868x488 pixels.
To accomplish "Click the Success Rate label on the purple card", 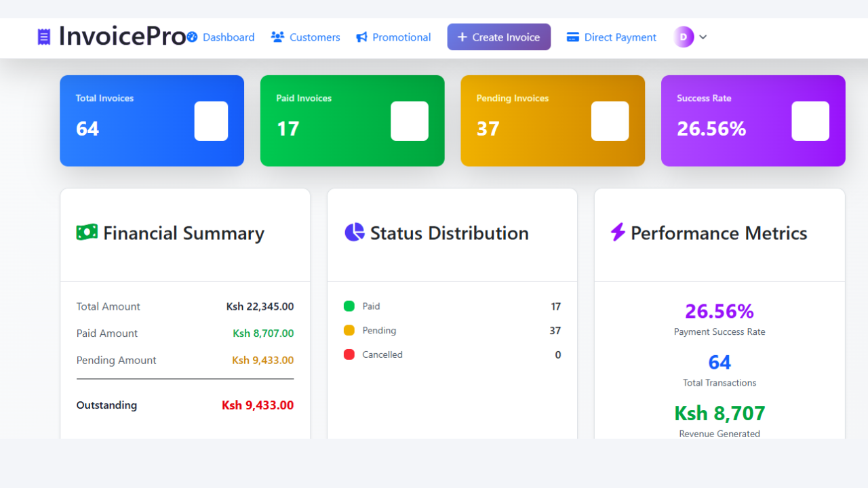I will (704, 98).
